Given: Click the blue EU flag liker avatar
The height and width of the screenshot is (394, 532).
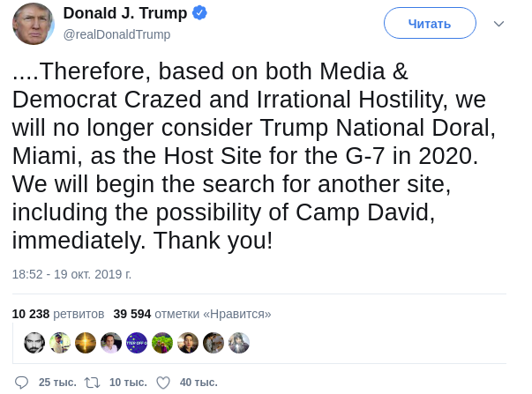Looking at the screenshot, I should coord(137,343).
